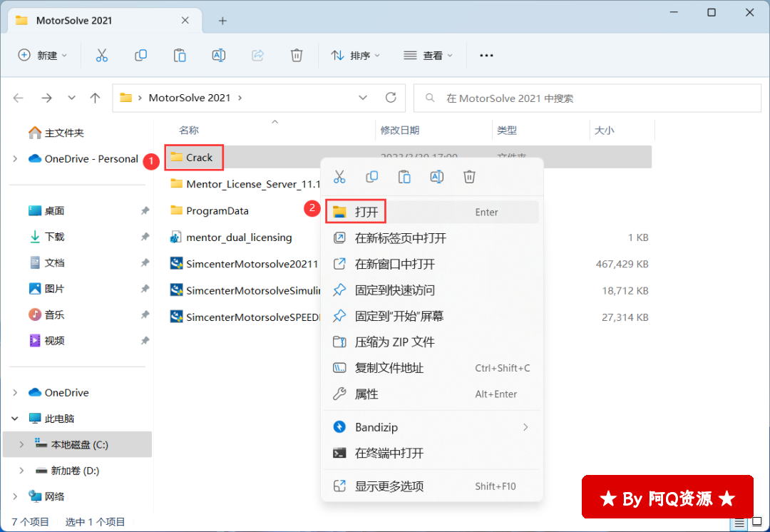Select 本地磁盘 (C:) in the sidebar

tap(79, 444)
